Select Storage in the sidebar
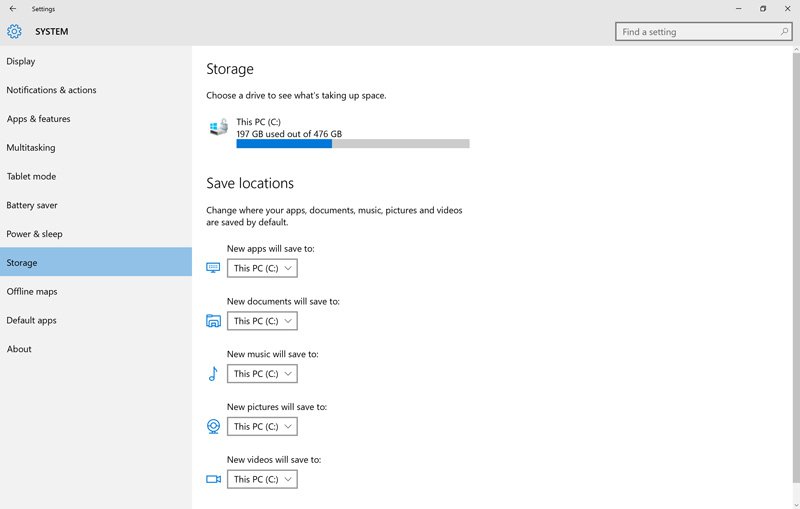The image size is (800, 509). 96,262
